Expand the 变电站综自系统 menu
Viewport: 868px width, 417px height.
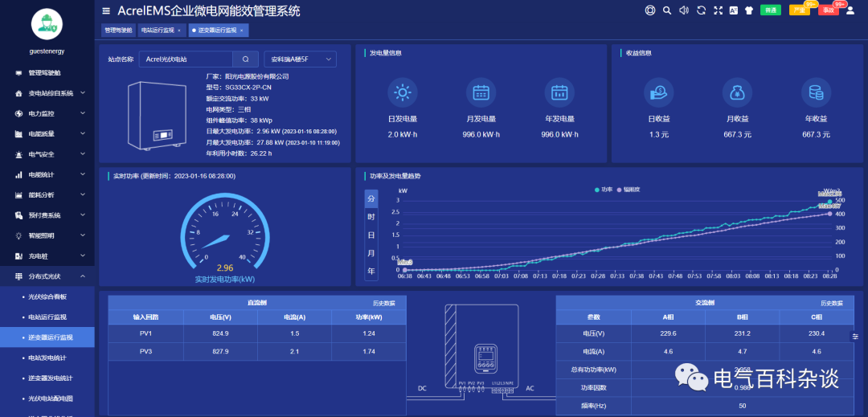(47, 93)
